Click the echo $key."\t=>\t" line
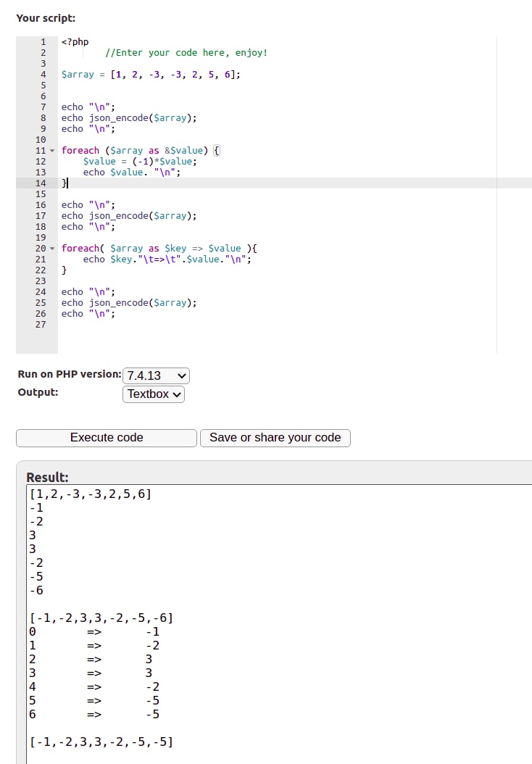The height and width of the screenshot is (764, 532). pyautogui.click(x=167, y=259)
